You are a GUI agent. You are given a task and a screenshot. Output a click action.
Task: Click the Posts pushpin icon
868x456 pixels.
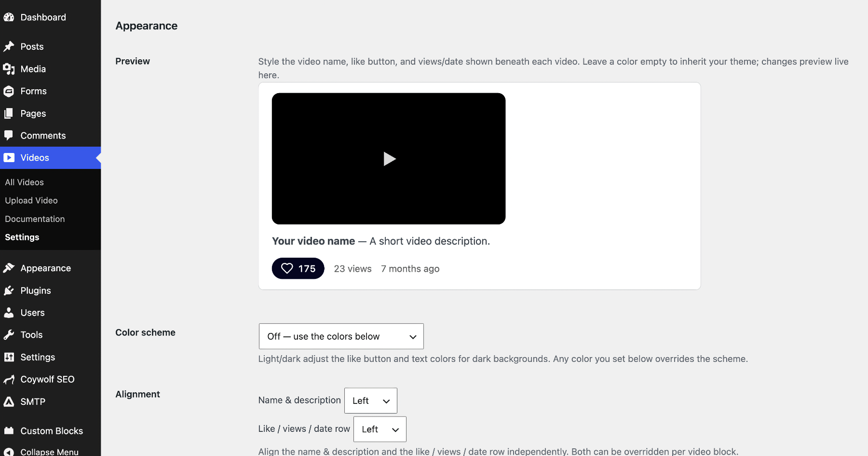coord(9,47)
